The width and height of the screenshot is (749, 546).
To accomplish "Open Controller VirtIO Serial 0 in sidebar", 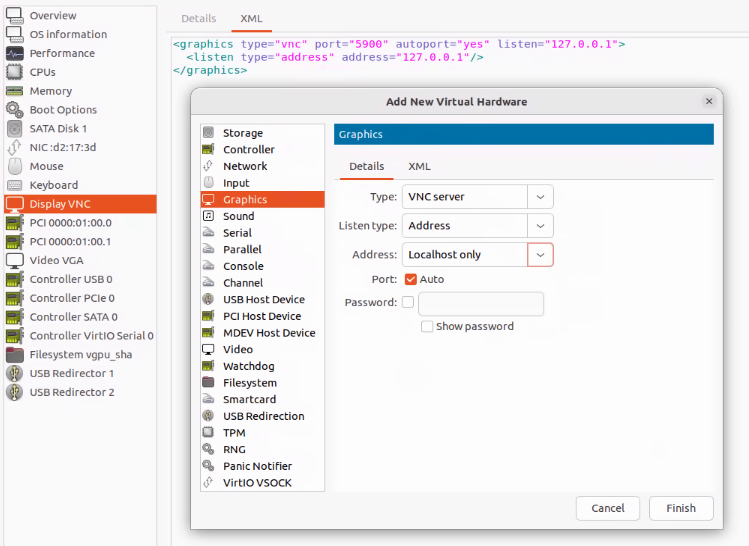I will click(80, 336).
